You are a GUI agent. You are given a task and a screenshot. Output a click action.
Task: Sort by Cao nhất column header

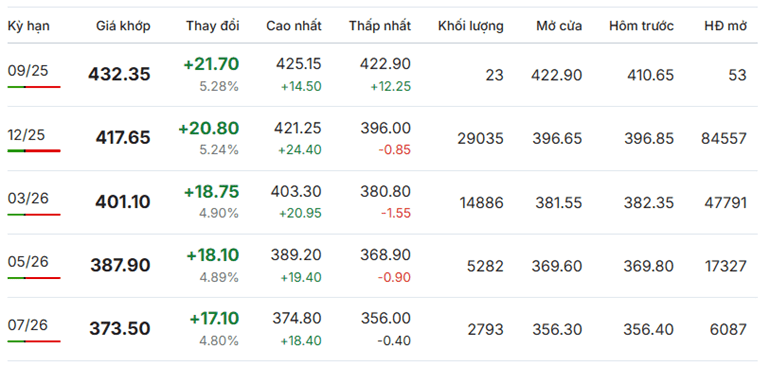(294, 26)
